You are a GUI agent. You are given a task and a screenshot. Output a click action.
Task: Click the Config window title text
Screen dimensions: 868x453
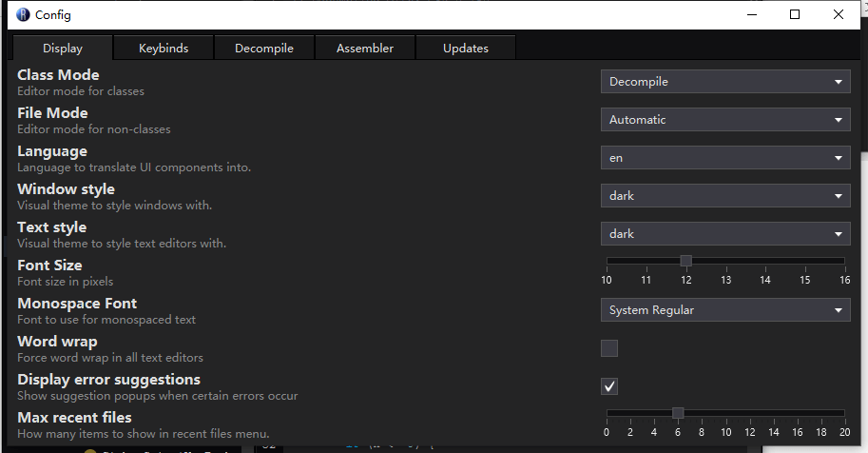(53, 15)
